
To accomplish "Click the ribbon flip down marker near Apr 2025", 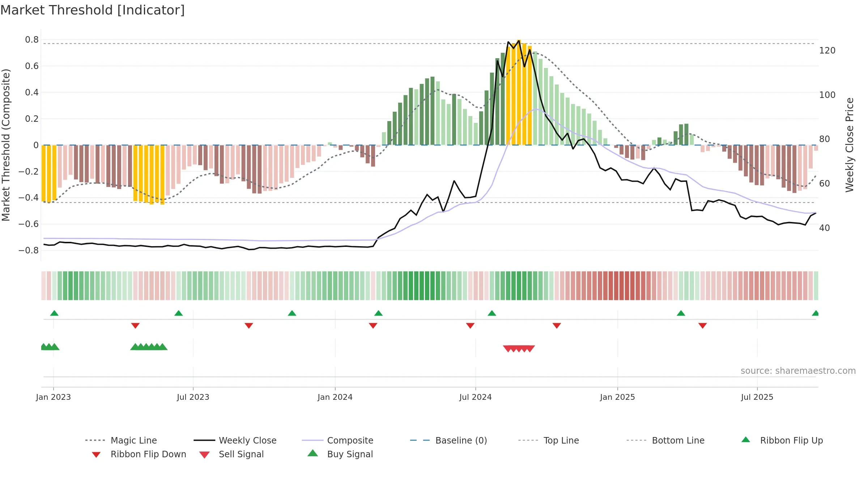I will coord(703,326).
